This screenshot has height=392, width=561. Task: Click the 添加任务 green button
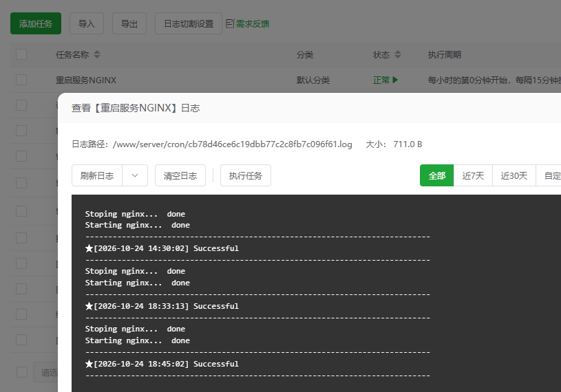pyautogui.click(x=36, y=23)
